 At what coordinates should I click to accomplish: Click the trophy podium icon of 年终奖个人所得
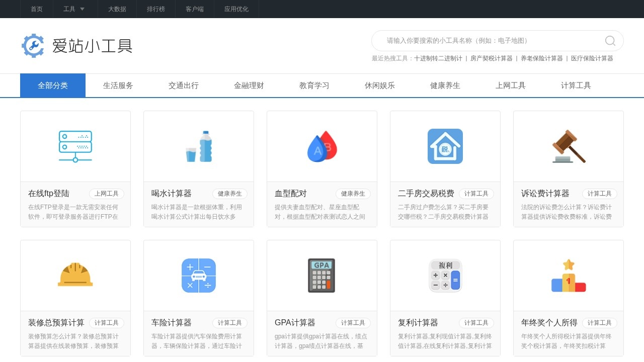click(x=569, y=275)
